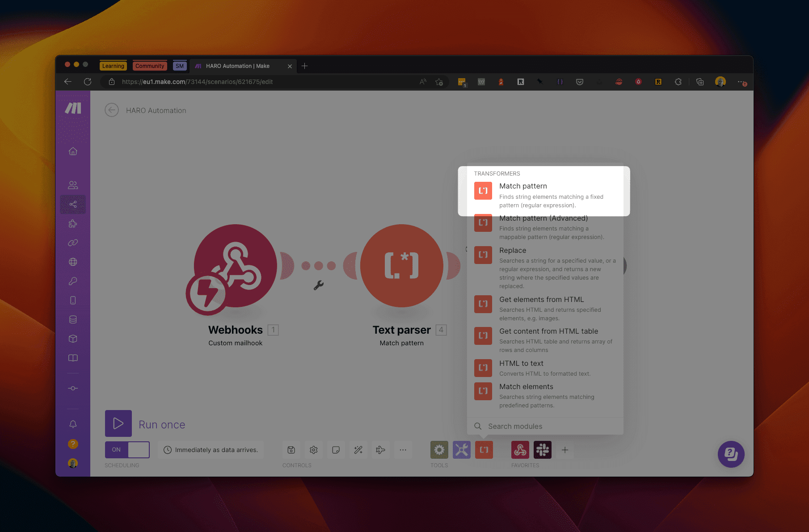This screenshot has height=532, width=809.
Task: Go back using the HARO Automation arrow
Action: tap(112, 110)
